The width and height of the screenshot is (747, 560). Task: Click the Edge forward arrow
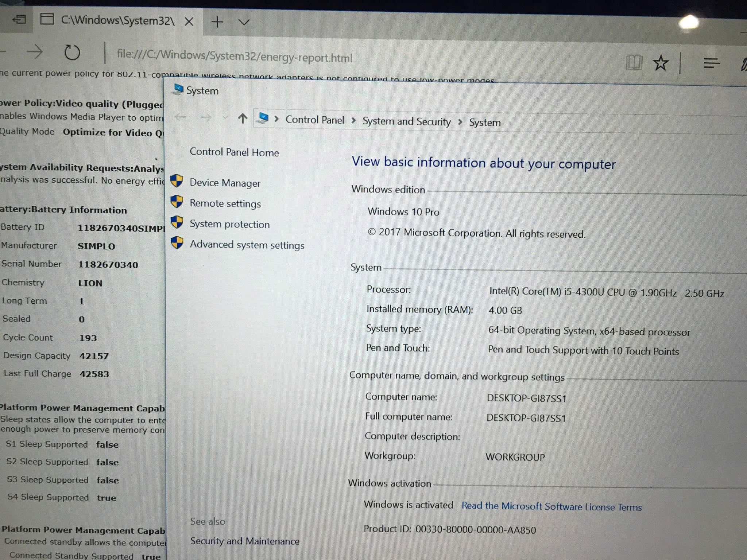click(35, 52)
